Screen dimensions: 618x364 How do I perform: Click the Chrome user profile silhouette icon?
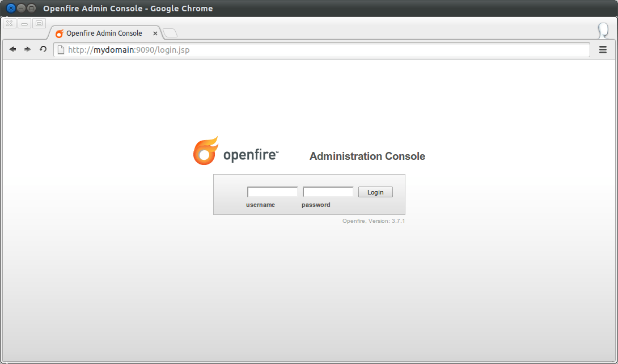pos(603,31)
